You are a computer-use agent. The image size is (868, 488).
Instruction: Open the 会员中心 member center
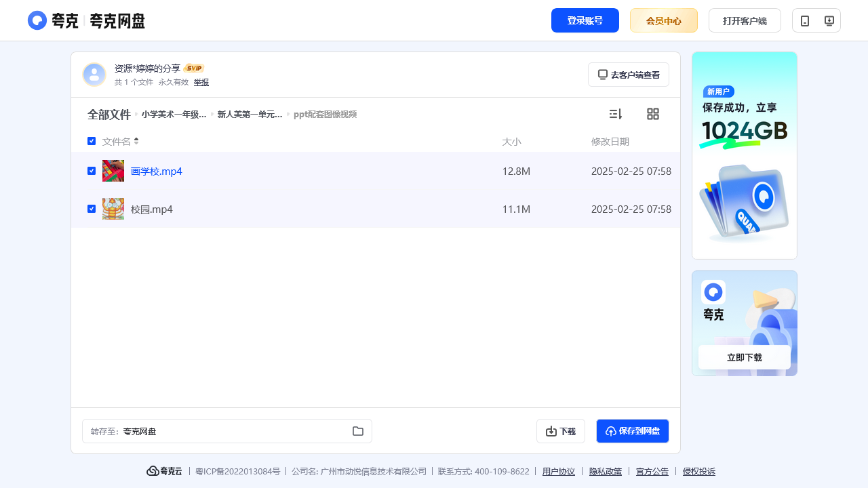coord(664,20)
